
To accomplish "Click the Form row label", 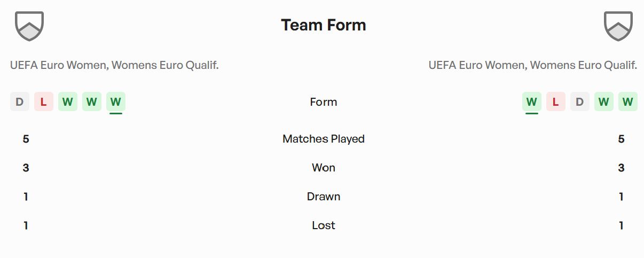I will (x=324, y=102).
